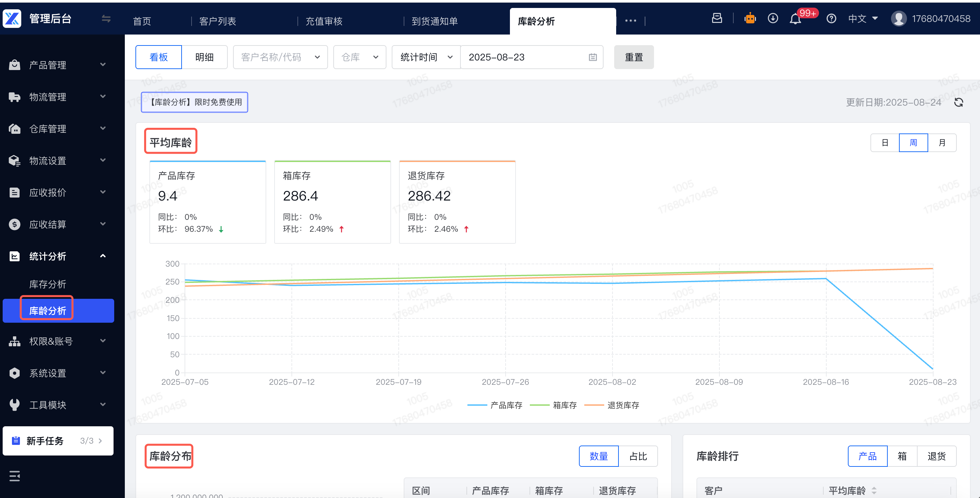Screen dimensions: 980x498
Task: Click the user avatar icon
Action: (x=899, y=19)
